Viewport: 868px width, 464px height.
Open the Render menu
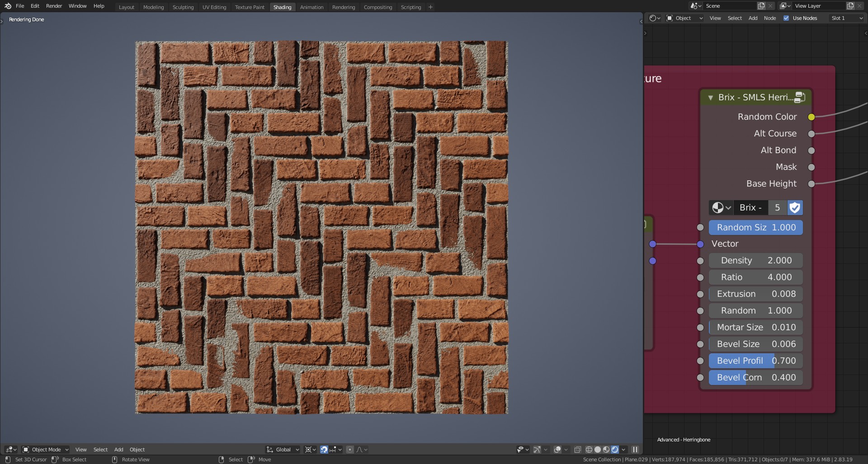54,6
